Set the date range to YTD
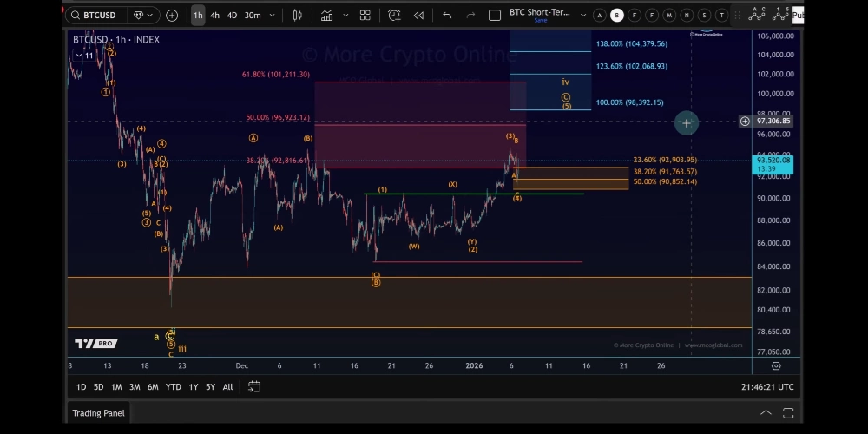868x434 pixels. [x=174, y=386]
